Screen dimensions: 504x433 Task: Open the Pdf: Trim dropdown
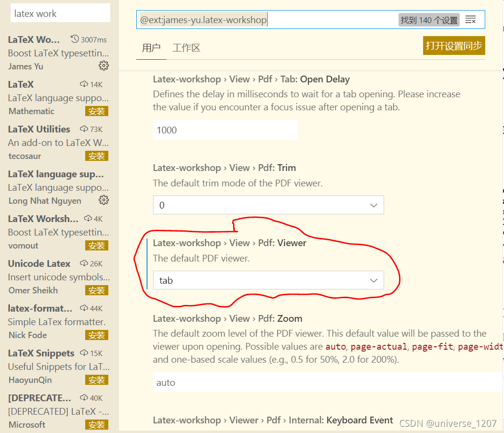[x=269, y=205]
